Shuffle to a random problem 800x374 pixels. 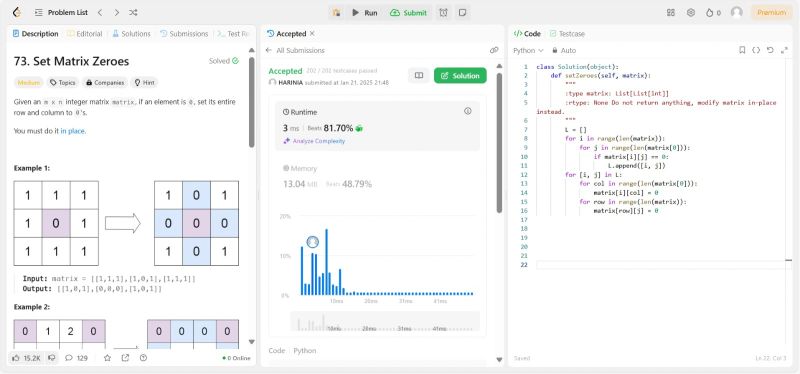tap(133, 13)
